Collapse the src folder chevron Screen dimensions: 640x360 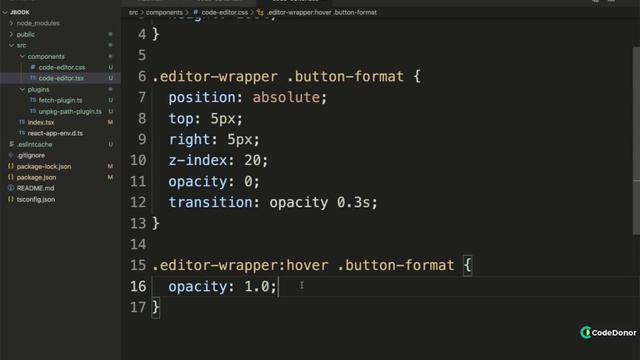coord(11,45)
